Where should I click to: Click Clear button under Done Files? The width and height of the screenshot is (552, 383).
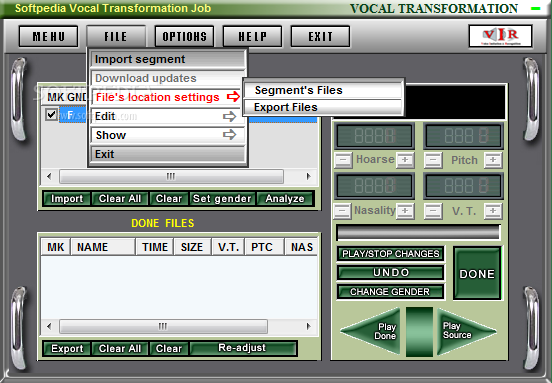tap(169, 349)
